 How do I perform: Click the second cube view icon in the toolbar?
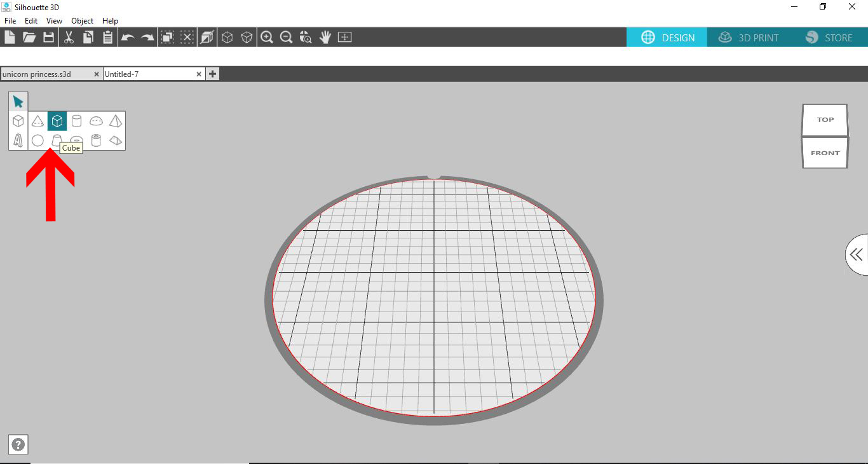coord(247,38)
